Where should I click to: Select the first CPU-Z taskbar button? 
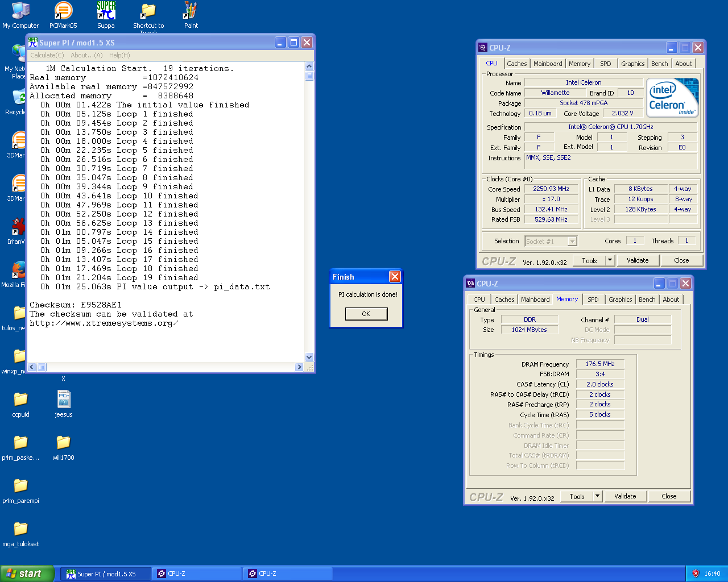pyautogui.click(x=197, y=574)
